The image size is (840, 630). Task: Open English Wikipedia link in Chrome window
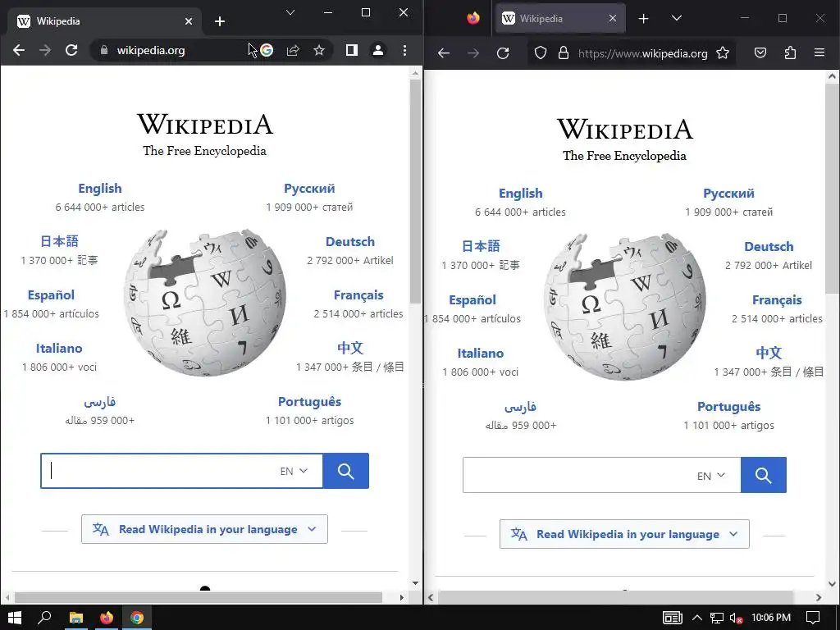tap(100, 189)
